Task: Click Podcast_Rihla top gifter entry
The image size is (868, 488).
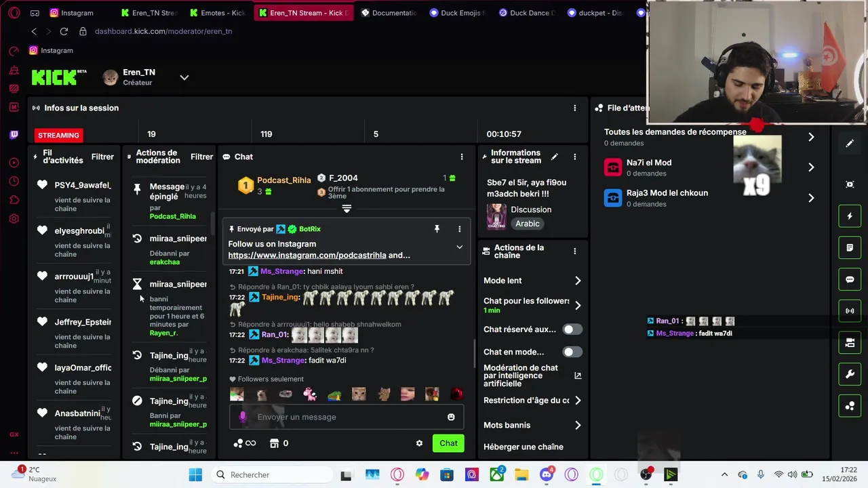Action: (274, 184)
